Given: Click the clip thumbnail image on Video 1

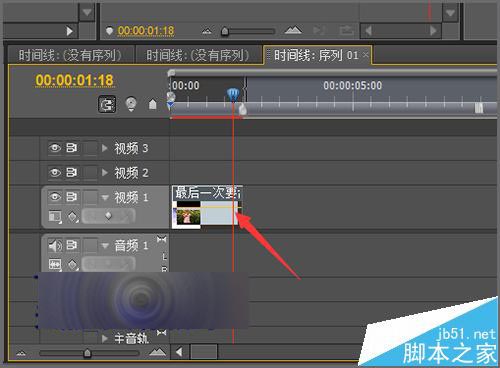Looking at the screenshot, I should (188, 216).
